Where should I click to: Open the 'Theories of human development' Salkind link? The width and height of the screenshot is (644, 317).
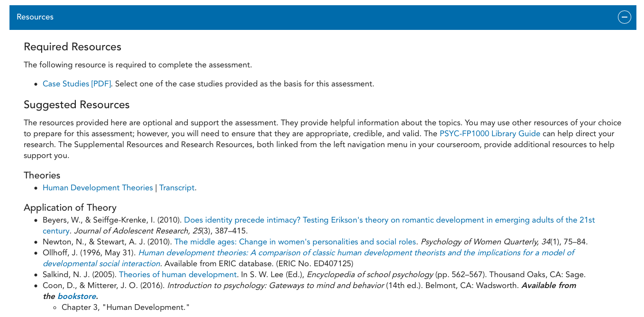(x=178, y=275)
